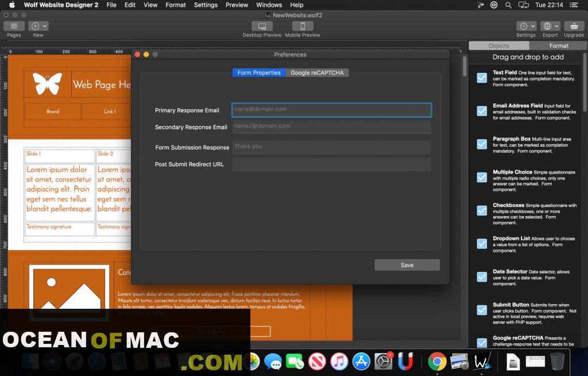Image resolution: width=588 pixels, height=376 pixels.
Task: Toggle the Multiple Choice checkbox
Action: pos(482,177)
